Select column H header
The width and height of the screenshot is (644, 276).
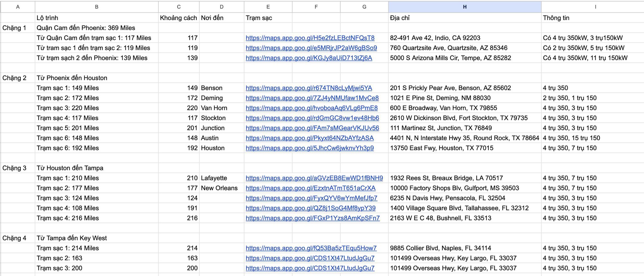pos(465,7)
